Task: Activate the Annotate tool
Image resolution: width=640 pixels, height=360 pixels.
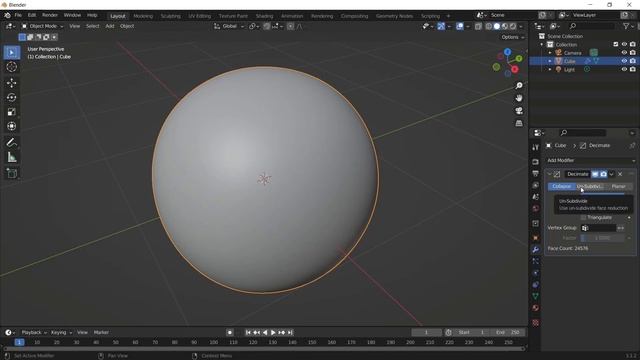Action: pos(12,142)
